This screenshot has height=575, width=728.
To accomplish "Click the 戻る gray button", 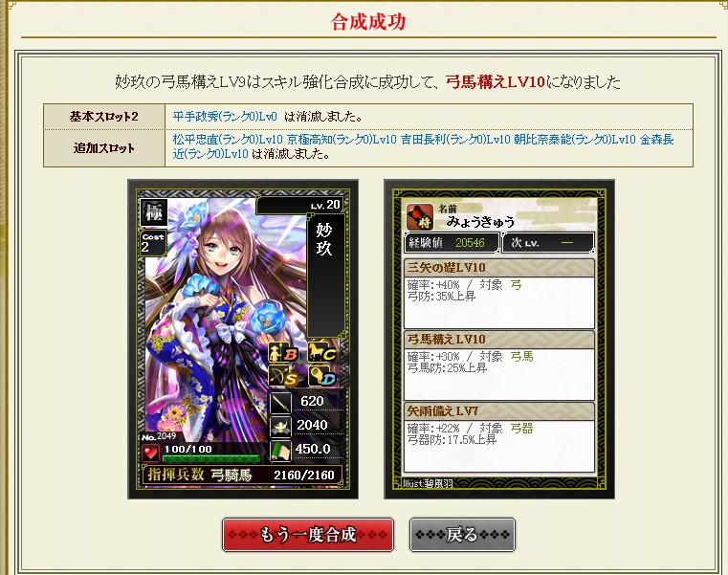I will pos(462,535).
